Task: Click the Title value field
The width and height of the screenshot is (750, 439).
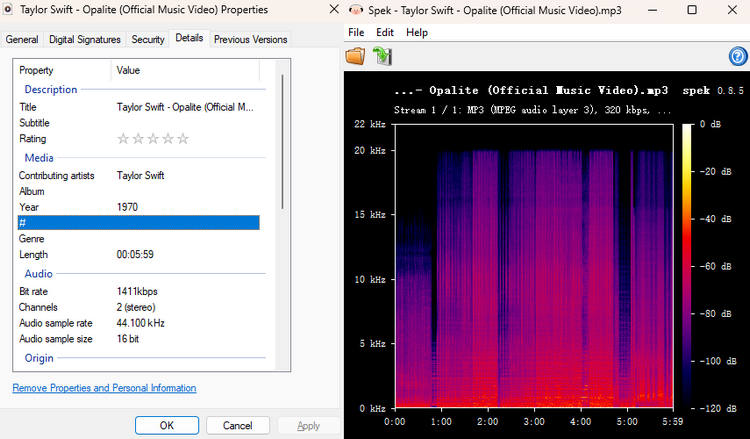Action: pos(185,107)
